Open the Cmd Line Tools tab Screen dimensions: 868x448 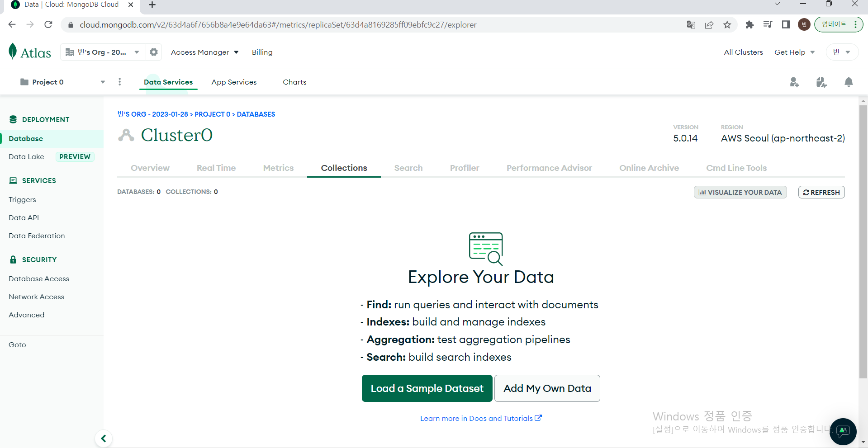[x=736, y=168]
